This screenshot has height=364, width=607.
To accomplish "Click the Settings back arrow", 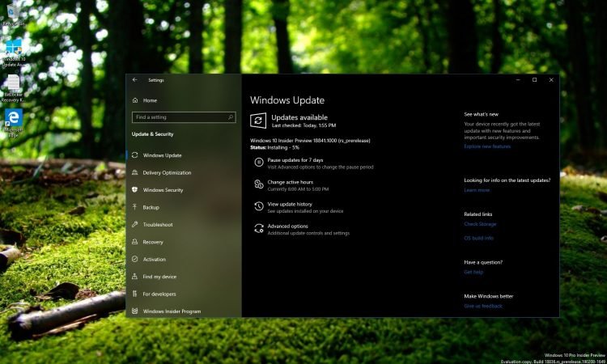I will [x=134, y=80].
